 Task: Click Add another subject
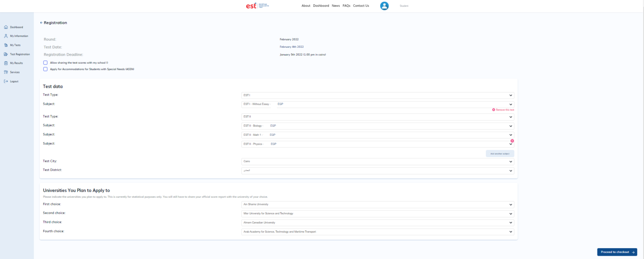pos(500,153)
